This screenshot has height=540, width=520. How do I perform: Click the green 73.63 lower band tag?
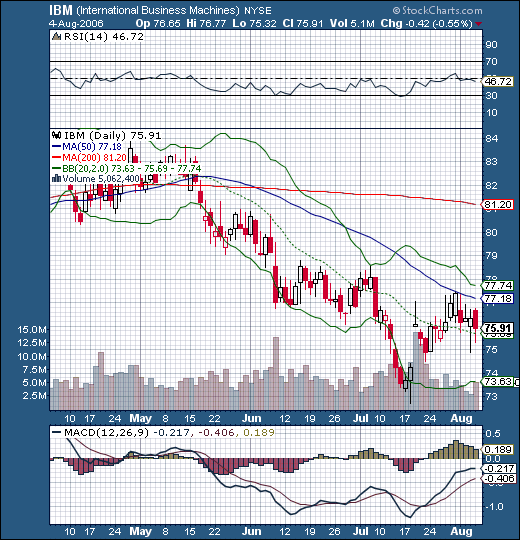click(498, 382)
